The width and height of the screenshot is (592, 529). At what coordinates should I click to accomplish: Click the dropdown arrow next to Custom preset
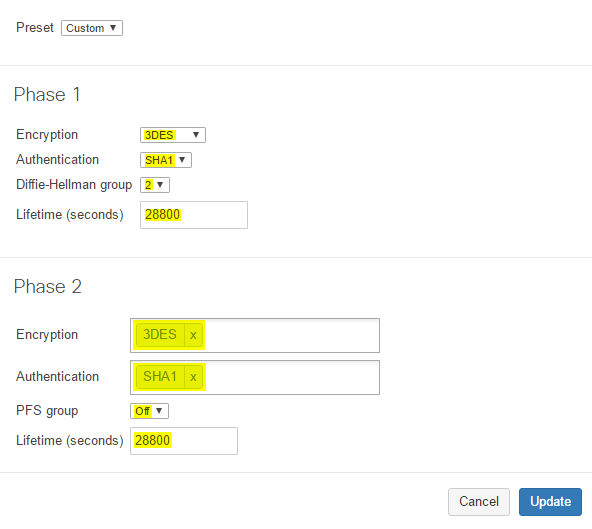(x=113, y=28)
